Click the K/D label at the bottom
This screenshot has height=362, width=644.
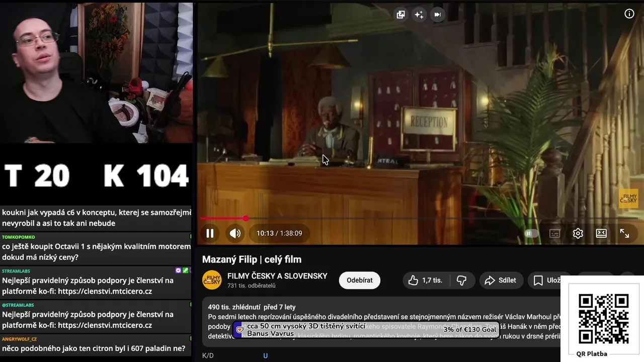[x=208, y=355]
